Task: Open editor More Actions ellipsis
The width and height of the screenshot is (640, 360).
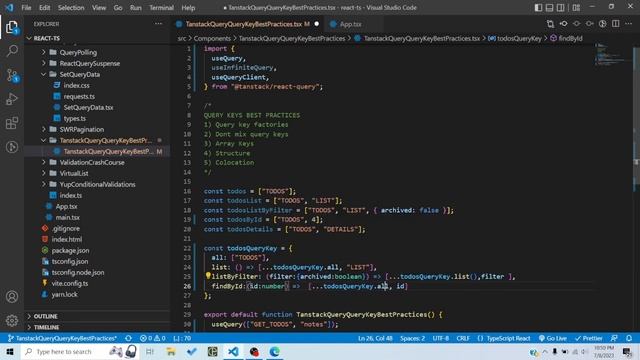Action: pyautogui.click(x=629, y=24)
